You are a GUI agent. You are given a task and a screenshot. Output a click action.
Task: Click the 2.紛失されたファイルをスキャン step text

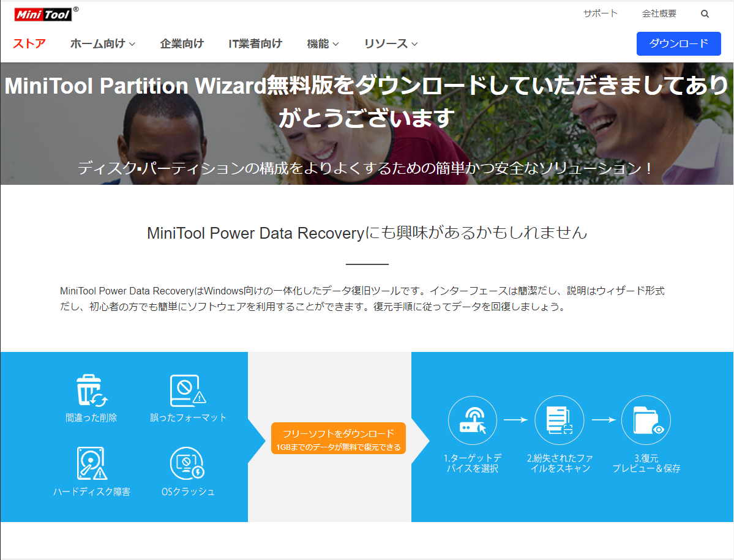(560, 463)
